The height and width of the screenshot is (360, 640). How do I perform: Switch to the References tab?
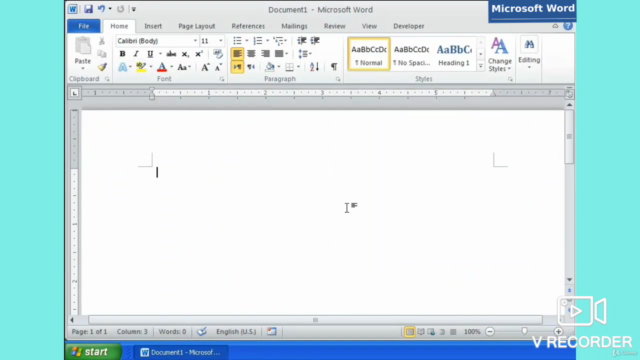[248, 26]
